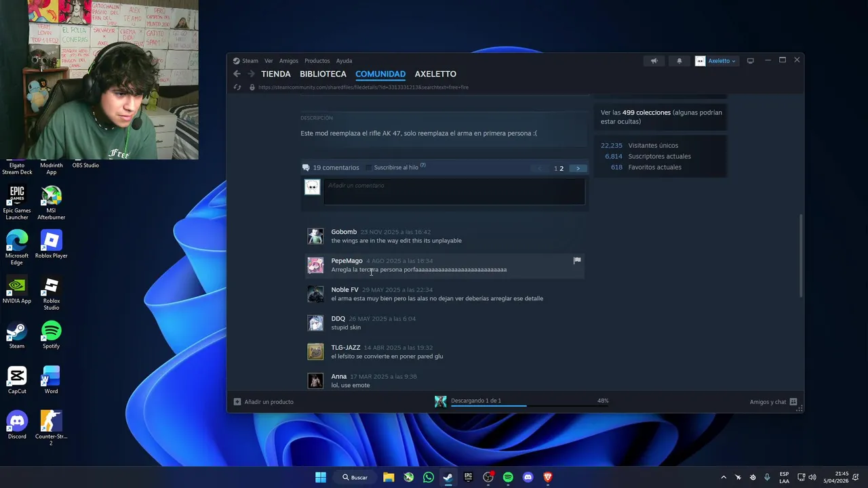
Task: Open Noble FV's profile name
Action: point(344,289)
